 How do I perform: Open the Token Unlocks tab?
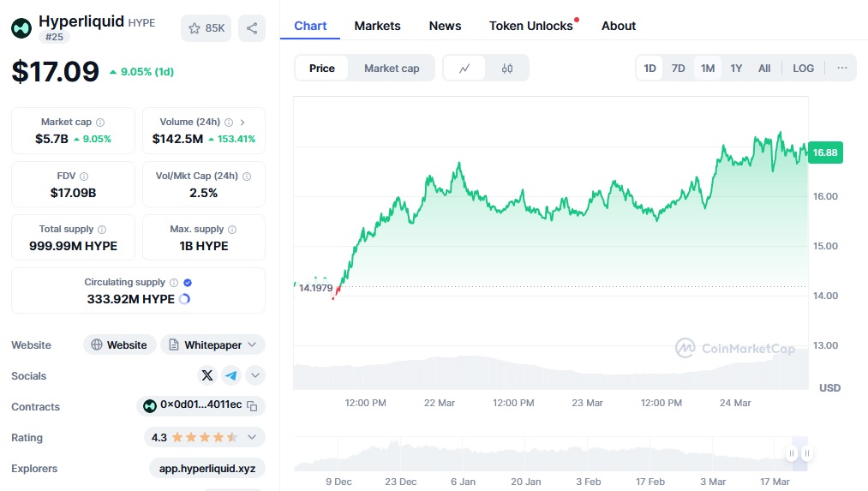(x=531, y=26)
